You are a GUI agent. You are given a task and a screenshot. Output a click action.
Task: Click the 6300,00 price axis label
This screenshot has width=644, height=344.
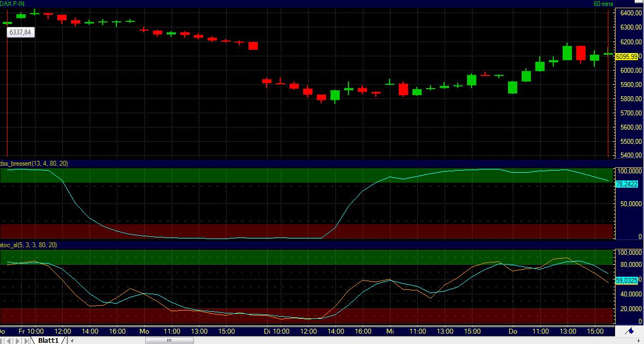tap(630, 27)
